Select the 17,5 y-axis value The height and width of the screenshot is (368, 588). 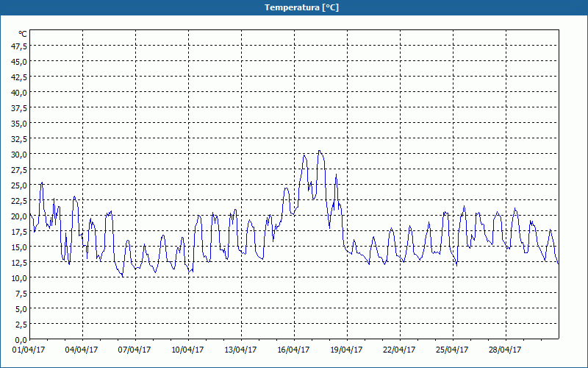point(19,231)
